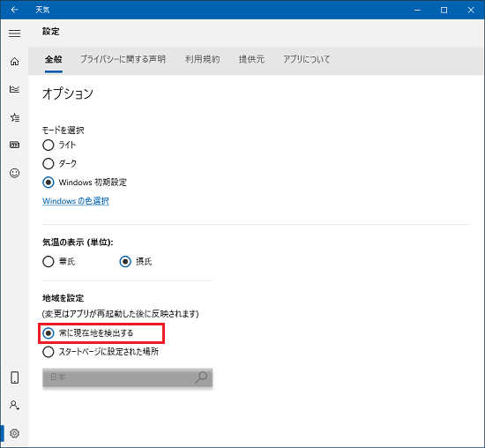Switch to プライバシーに関する声明 tab

coord(123,59)
